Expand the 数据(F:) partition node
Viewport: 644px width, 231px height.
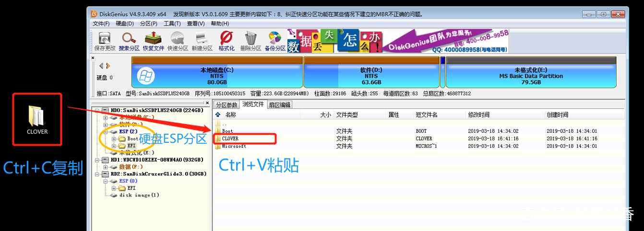pos(106,167)
